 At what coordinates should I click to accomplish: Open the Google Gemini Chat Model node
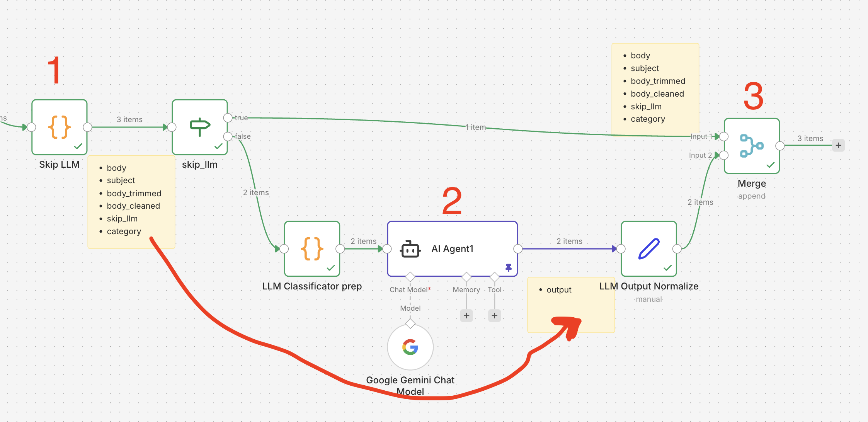tap(410, 347)
